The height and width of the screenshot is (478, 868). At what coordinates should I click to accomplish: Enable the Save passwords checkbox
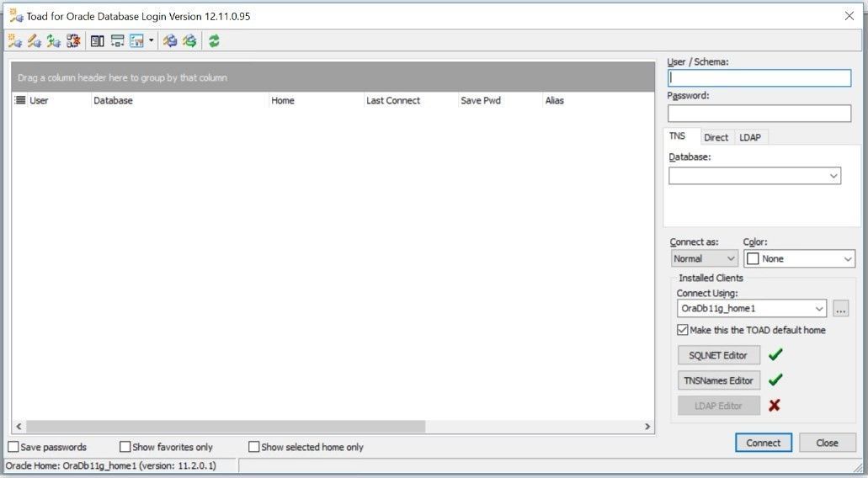[13, 447]
